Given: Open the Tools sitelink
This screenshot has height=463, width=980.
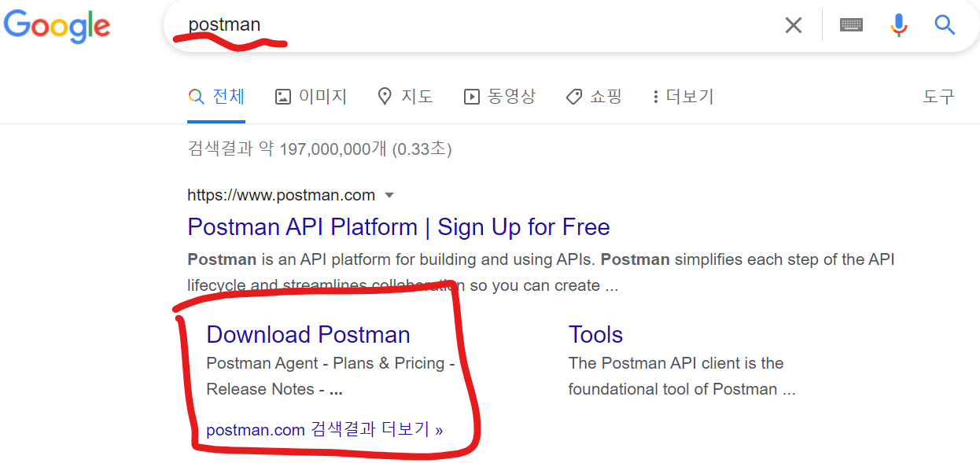Looking at the screenshot, I should tap(595, 335).
